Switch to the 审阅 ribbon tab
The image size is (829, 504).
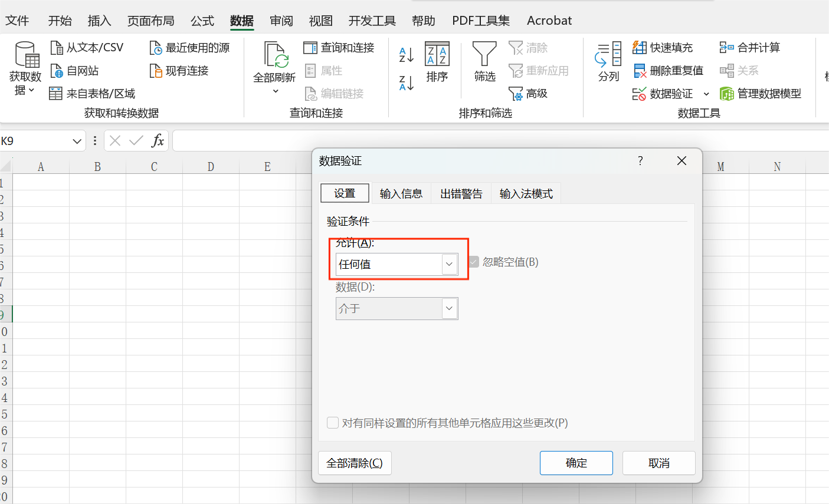281,21
